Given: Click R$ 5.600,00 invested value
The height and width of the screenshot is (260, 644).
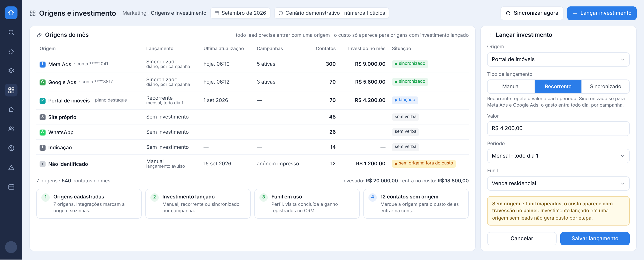Looking at the screenshot, I should [x=370, y=82].
